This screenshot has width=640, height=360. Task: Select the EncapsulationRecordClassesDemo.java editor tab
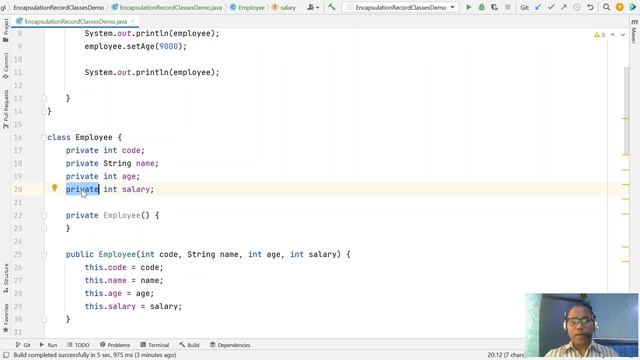tap(76, 21)
